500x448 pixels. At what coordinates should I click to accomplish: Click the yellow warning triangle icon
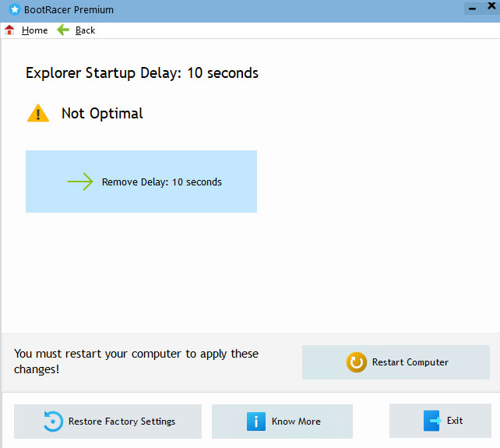click(38, 114)
